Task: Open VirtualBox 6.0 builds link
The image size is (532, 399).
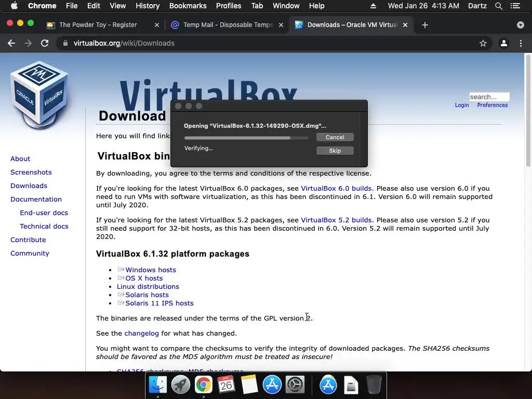Action: (x=336, y=188)
